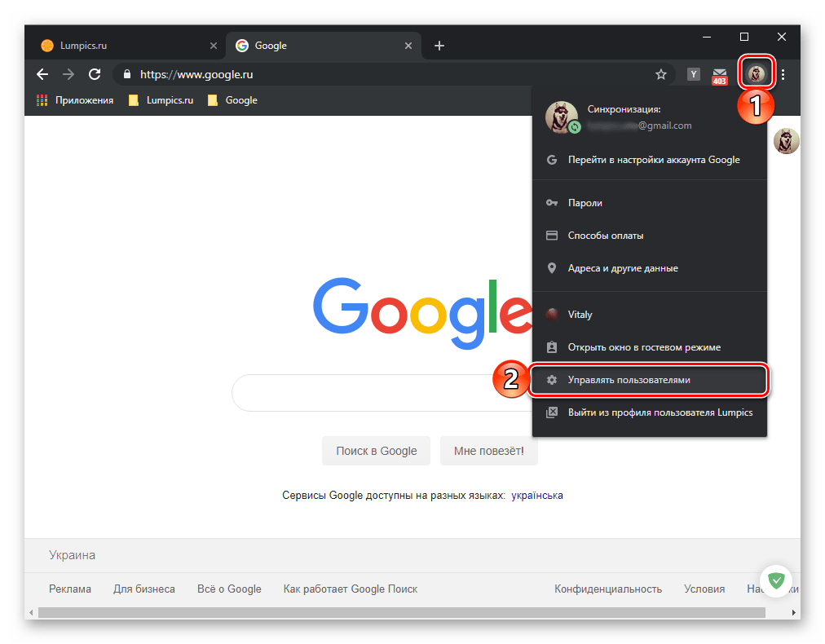825x644 pixels.
Task: Click the scrollbar right arrow
Action: (794, 613)
